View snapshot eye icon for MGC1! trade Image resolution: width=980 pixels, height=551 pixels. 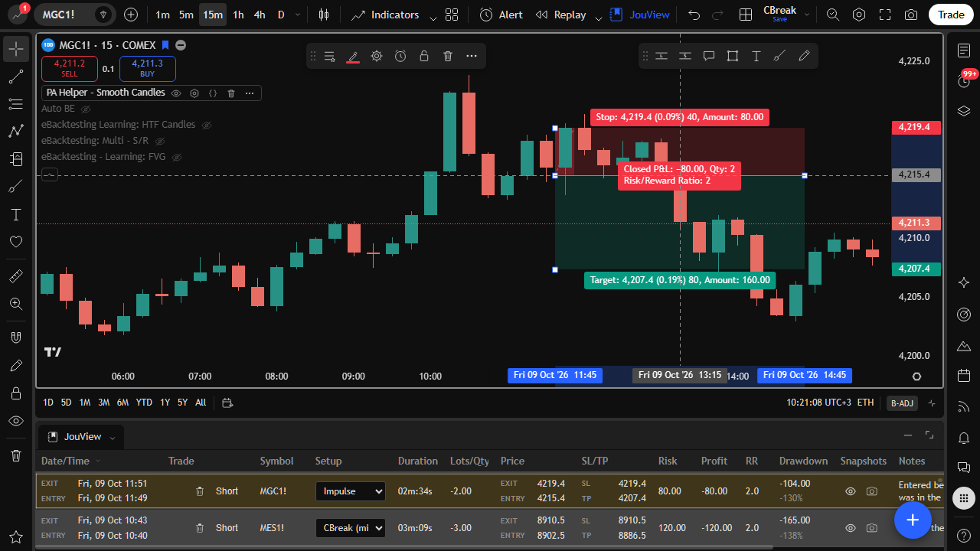coord(850,491)
